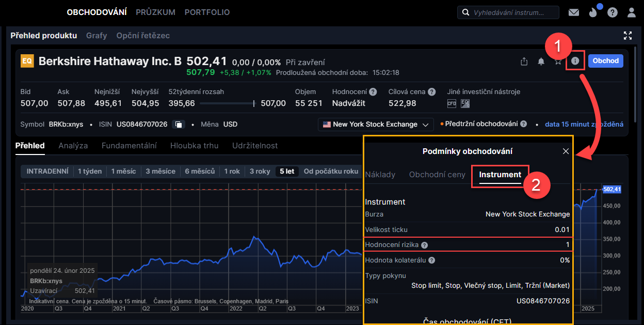The image size is (644, 325).
Task: Set chart range to 3 měsíce
Action: pyautogui.click(x=160, y=172)
